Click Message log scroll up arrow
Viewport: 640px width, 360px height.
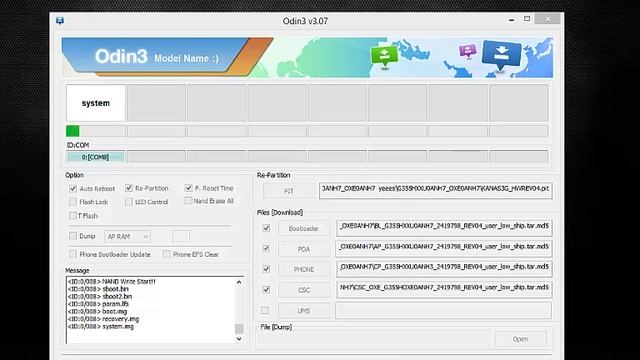click(x=239, y=282)
